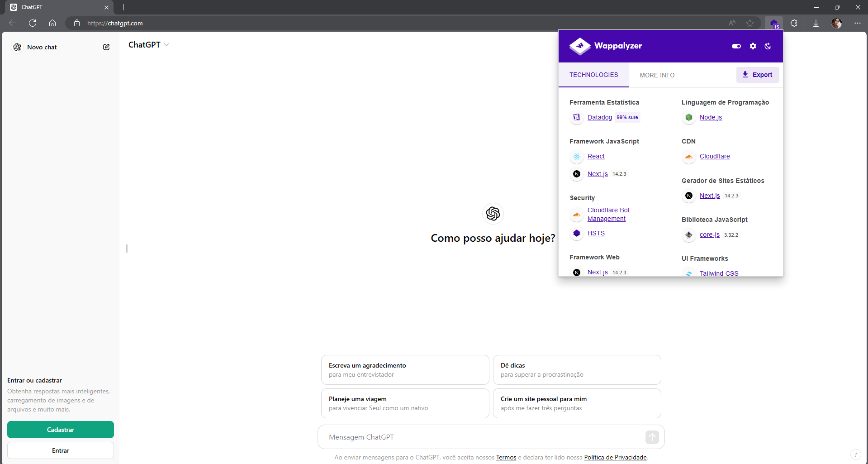Click the ChatGPT logo beside Novo chat

pos(17,47)
